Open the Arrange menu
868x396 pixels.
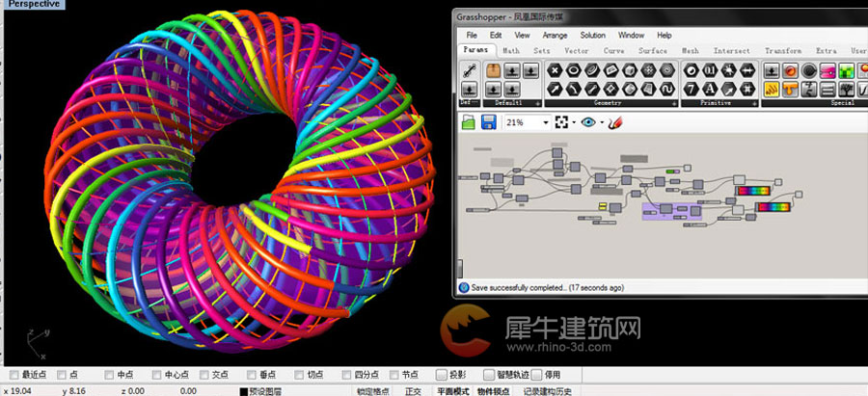[x=555, y=35]
